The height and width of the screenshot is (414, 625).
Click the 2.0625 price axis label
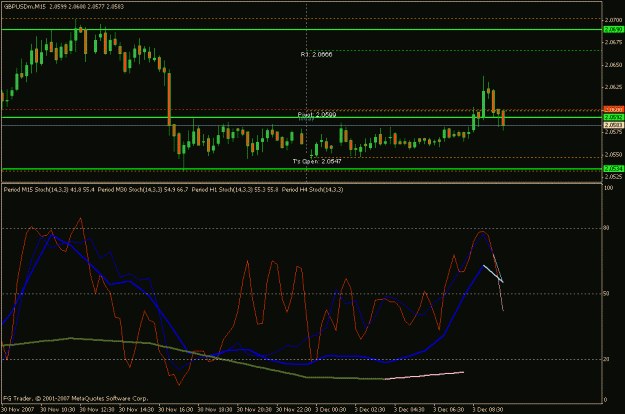613,87
